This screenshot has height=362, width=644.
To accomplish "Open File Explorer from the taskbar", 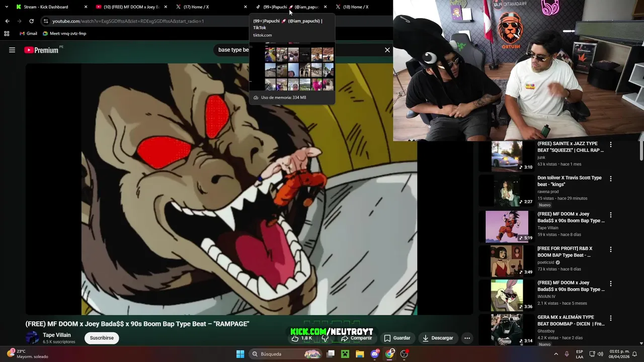I will pyautogui.click(x=360, y=354).
